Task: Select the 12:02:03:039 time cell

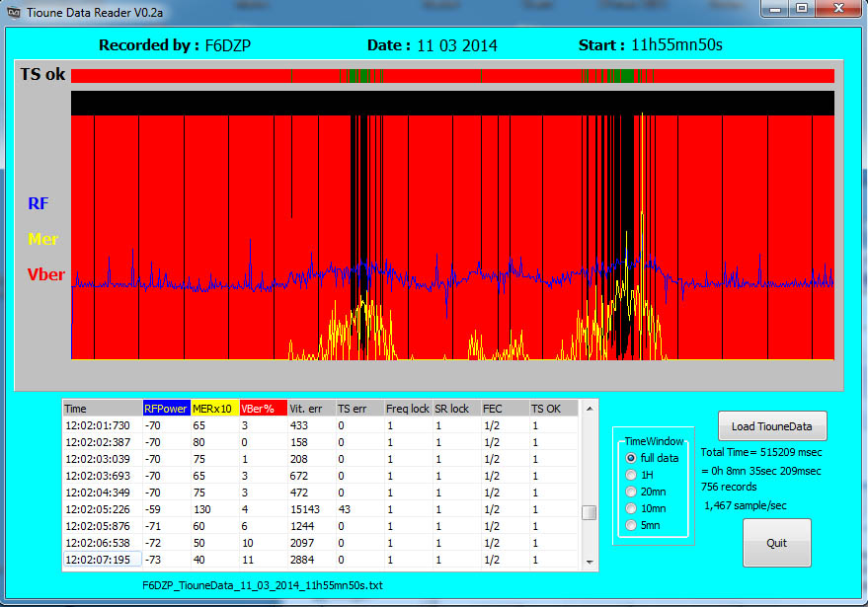Action: click(103, 459)
